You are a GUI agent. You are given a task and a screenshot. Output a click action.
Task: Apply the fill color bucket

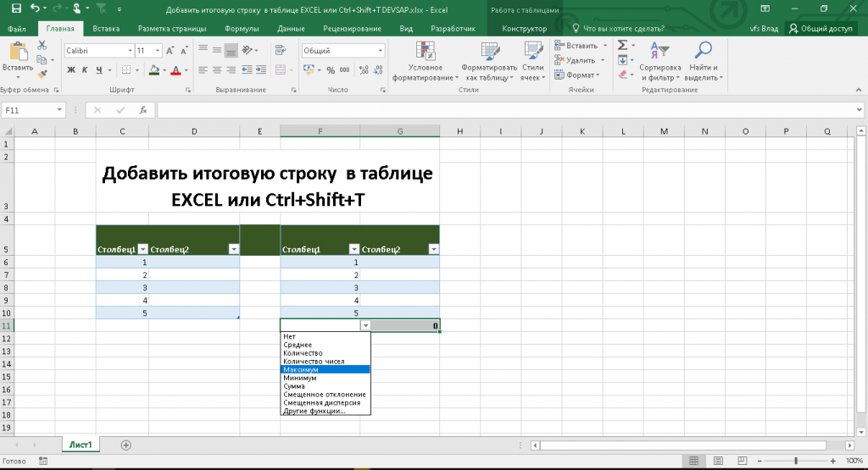coord(154,69)
